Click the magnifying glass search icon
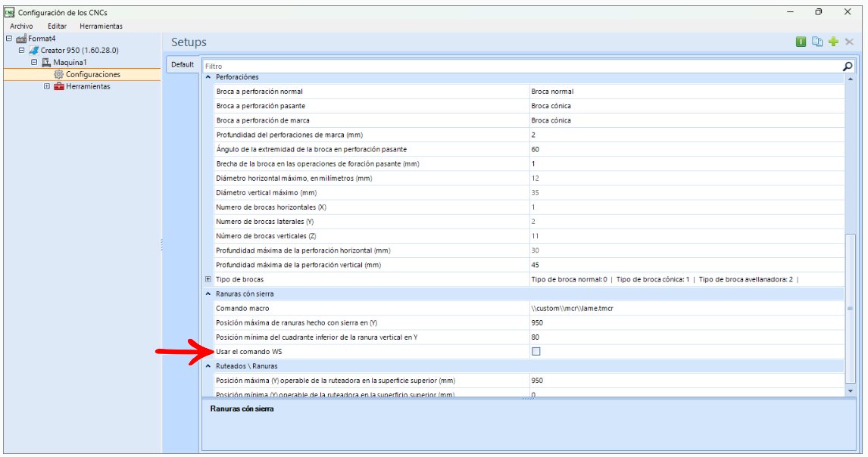 (848, 66)
